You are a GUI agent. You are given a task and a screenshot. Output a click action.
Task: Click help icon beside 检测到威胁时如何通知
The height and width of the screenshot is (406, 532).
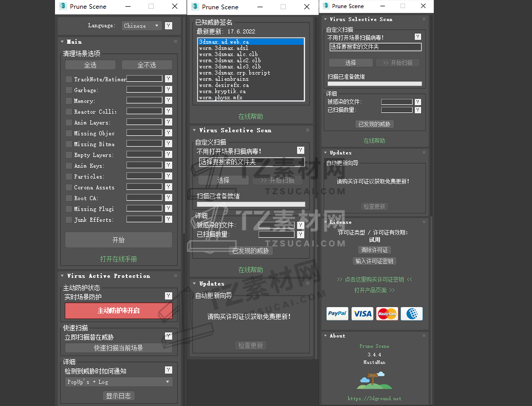click(168, 370)
